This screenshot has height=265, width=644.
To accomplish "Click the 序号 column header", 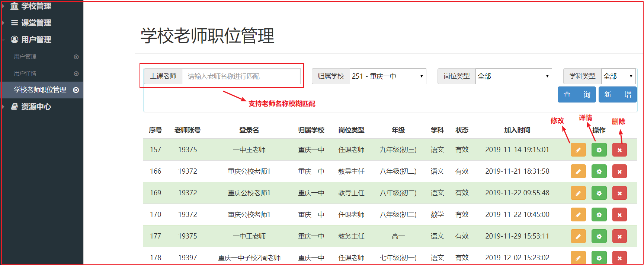I will [156, 130].
